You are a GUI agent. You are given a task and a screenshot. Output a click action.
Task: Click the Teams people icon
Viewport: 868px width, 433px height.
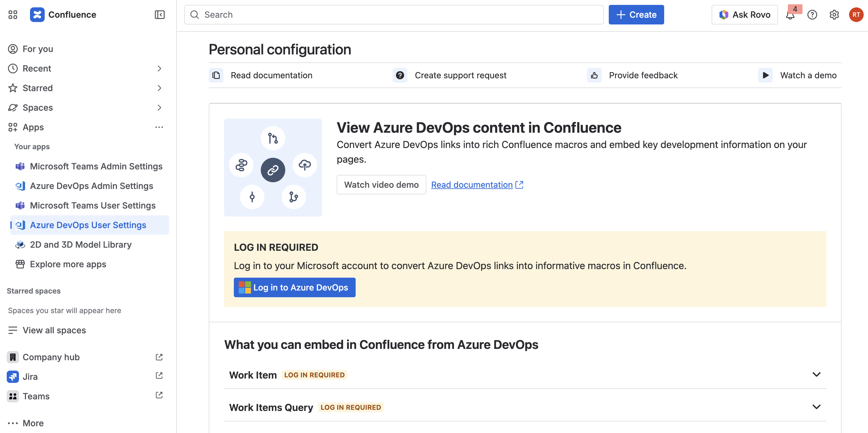13,396
